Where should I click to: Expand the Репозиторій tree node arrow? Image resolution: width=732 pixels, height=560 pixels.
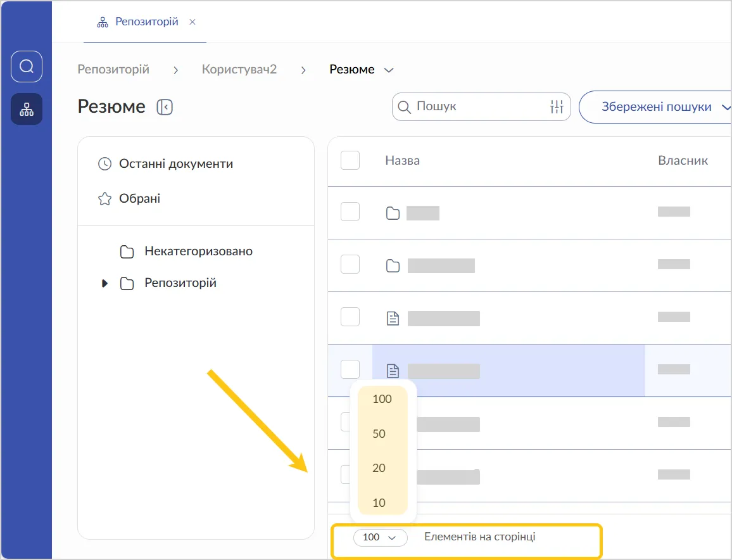tap(105, 283)
